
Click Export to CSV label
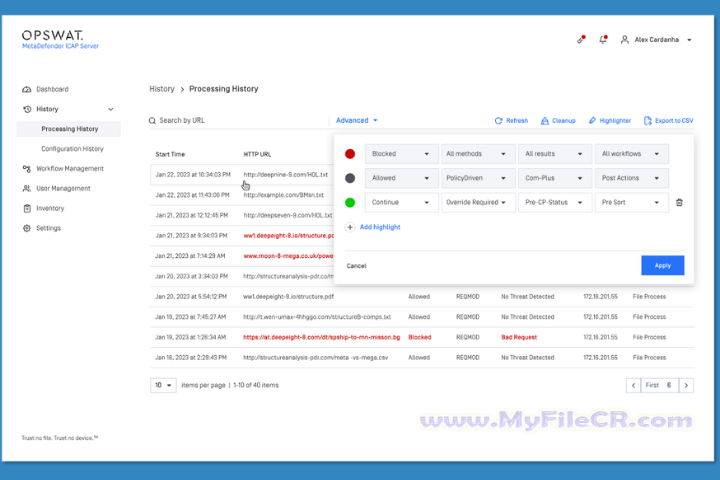pos(674,121)
